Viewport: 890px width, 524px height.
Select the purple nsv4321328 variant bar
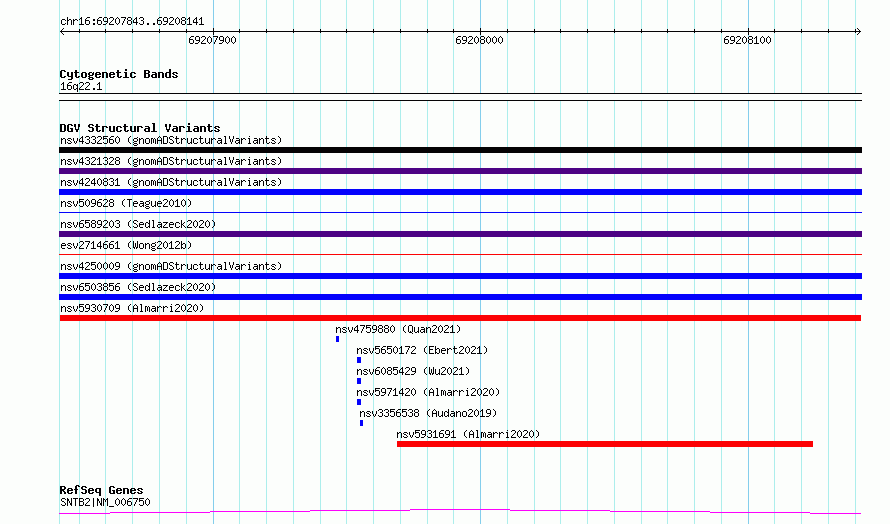[x=460, y=171]
